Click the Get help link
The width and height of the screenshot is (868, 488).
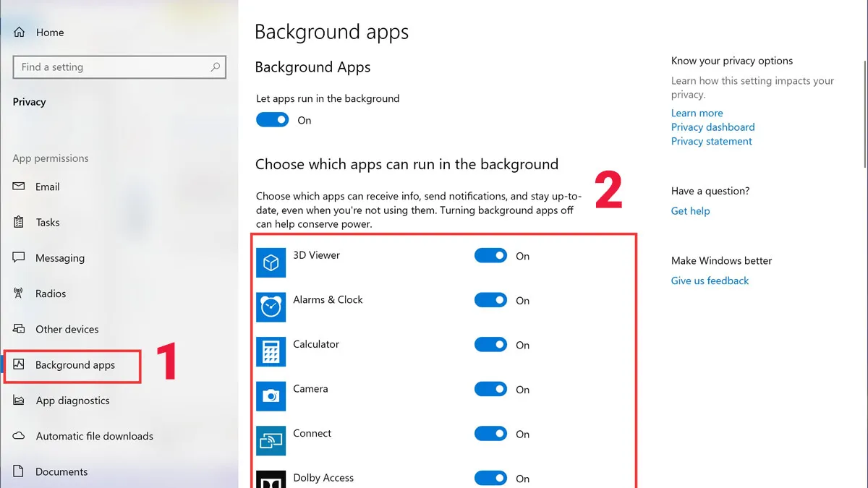click(x=690, y=211)
